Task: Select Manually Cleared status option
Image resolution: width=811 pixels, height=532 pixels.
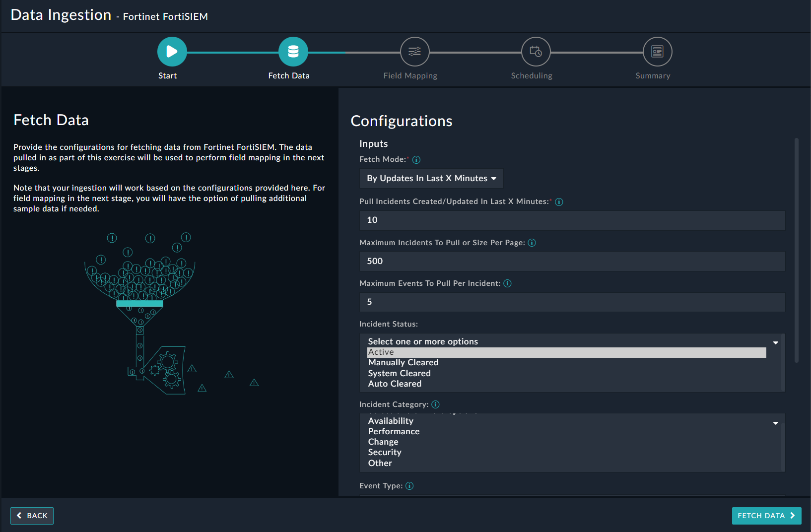Action: tap(403, 363)
